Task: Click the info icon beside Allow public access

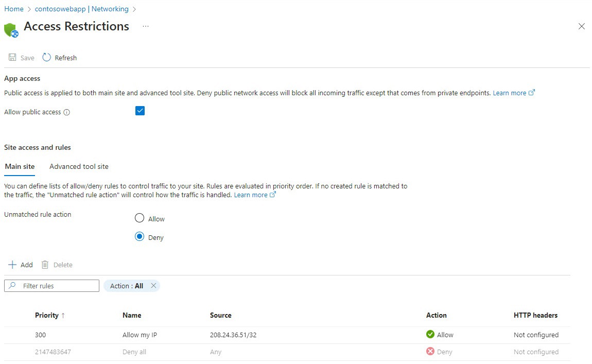Action: point(67,112)
